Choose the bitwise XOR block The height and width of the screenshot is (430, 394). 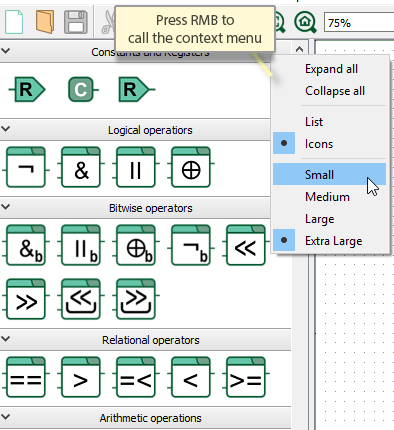pos(136,245)
